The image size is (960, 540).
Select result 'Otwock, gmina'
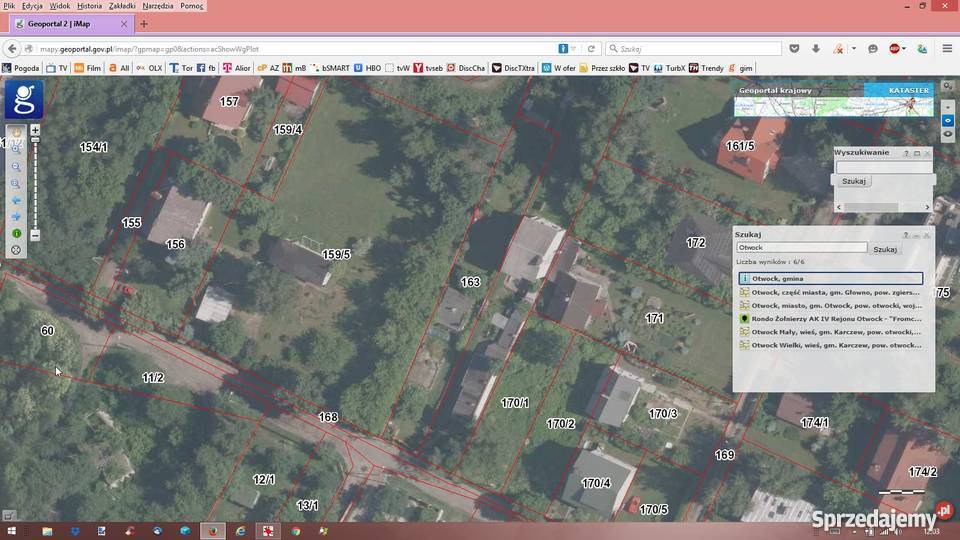[831, 278]
